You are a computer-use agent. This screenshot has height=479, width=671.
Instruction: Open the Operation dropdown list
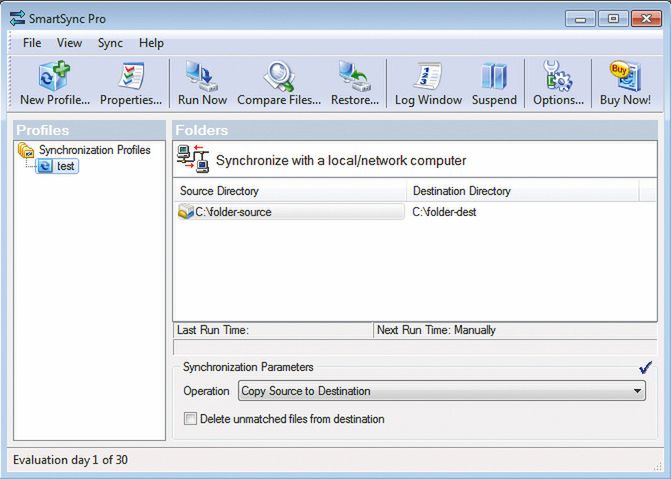(442, 391)
